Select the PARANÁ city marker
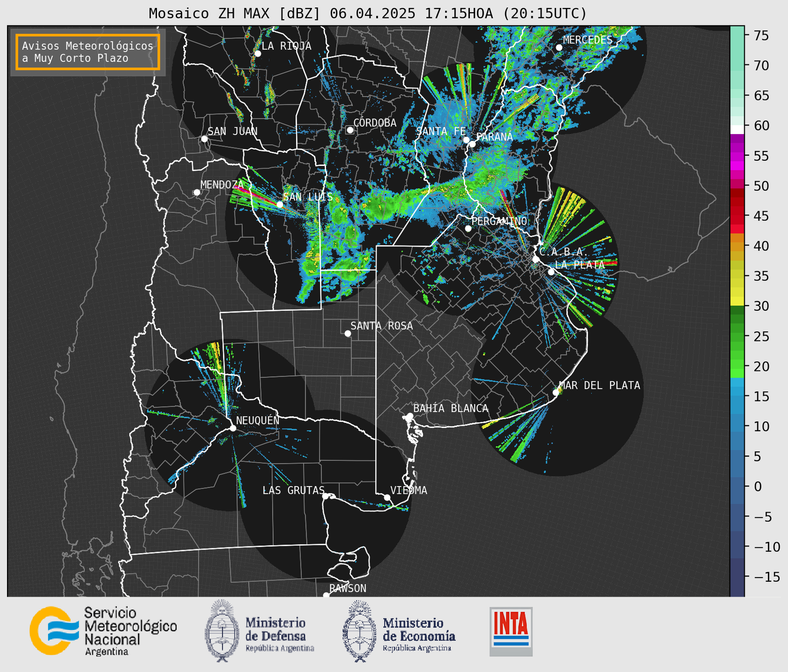Image resolution: width=788 pixels, height=672 pixels. coord(473,144)
